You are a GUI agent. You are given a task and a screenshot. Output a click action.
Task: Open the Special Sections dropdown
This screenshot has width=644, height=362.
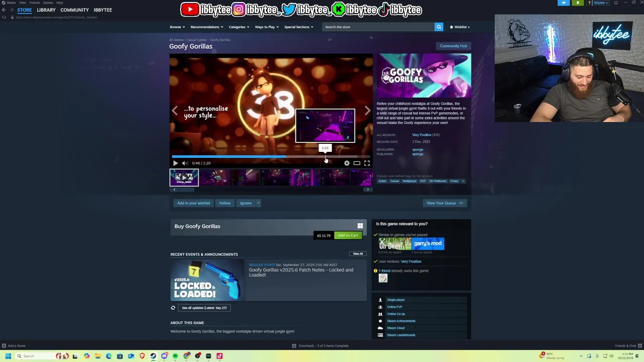tap(298, 27)
